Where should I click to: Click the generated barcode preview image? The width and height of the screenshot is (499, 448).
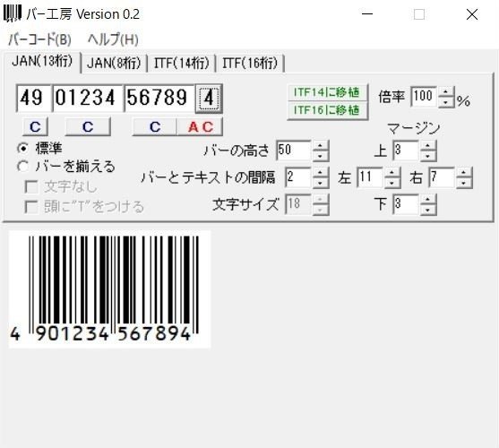109,289
